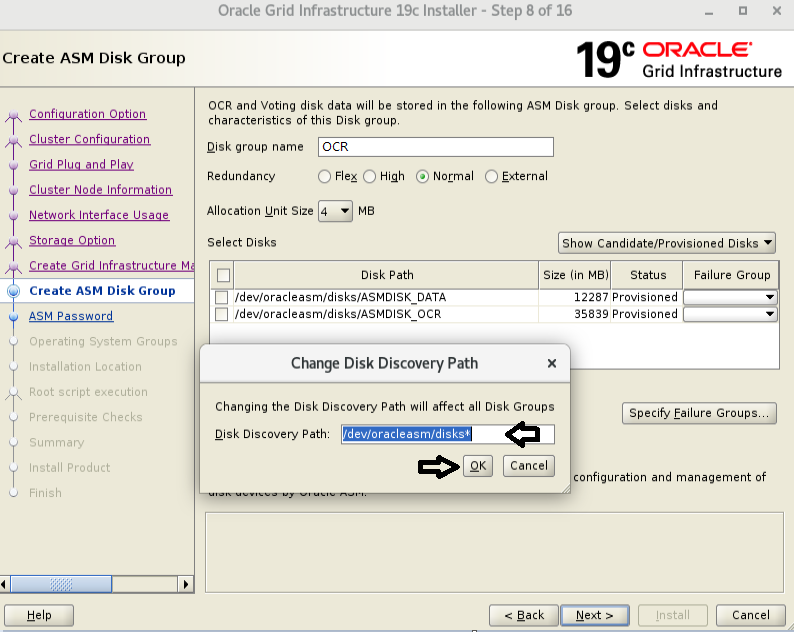Cancel the Change Disk Discovery Path dialog
This screenshot has width=794, height=632.
pyautogui.click(x=528, y=465)
